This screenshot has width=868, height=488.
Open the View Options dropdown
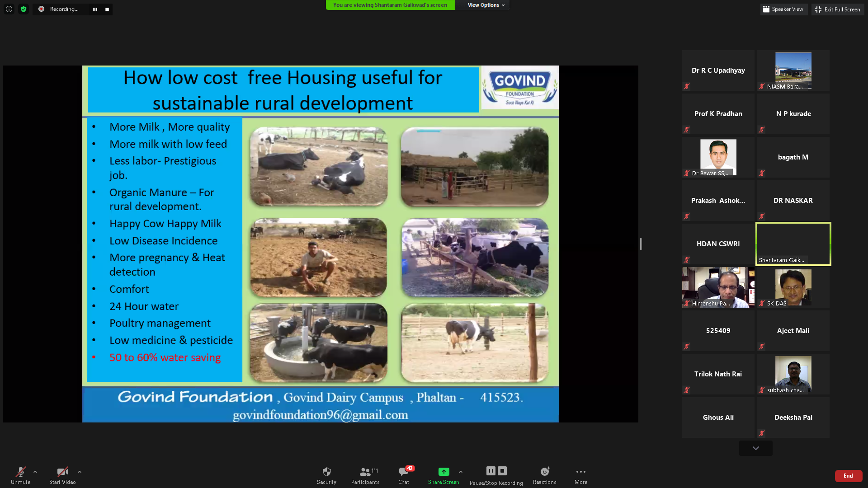[486, 5]
